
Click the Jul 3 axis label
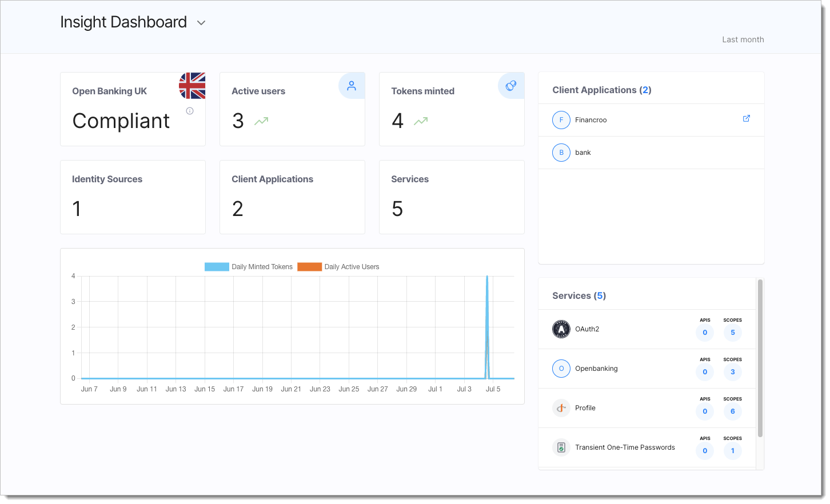[x=464, y=389]
